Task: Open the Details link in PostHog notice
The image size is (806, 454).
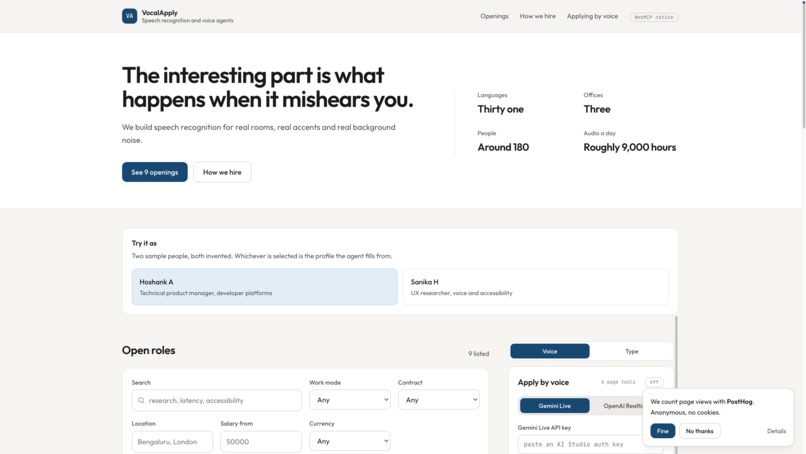Action: (x=776, y=431)
